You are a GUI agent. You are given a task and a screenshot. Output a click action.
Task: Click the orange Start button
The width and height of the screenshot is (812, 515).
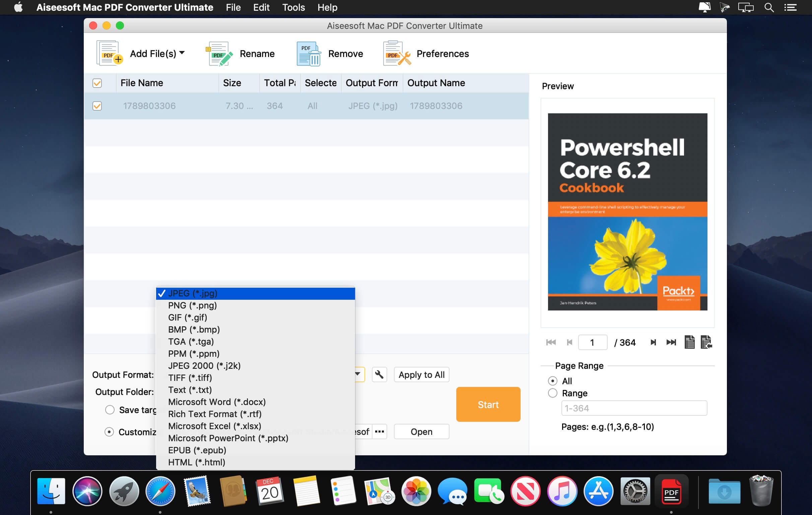[488, 404]
